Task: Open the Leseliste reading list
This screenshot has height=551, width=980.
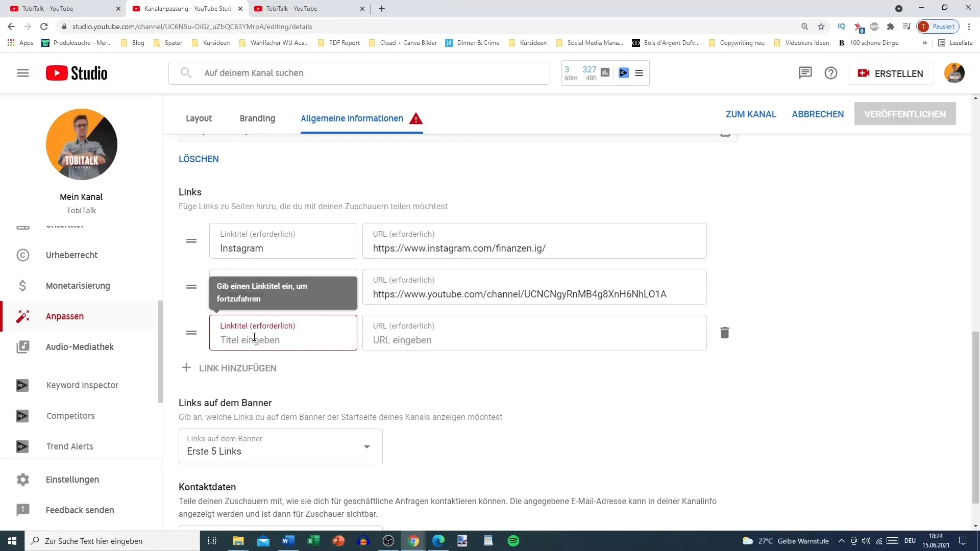Action: pos(955,43)
